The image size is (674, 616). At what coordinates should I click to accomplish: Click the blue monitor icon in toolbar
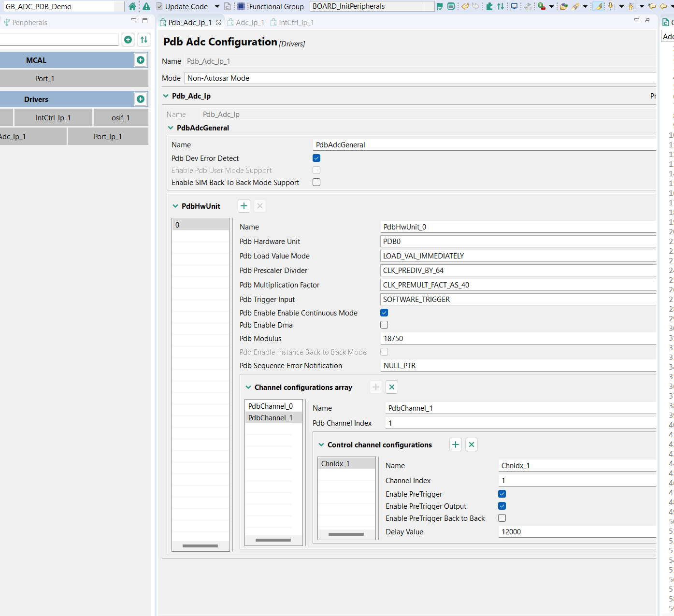point(514,6)
